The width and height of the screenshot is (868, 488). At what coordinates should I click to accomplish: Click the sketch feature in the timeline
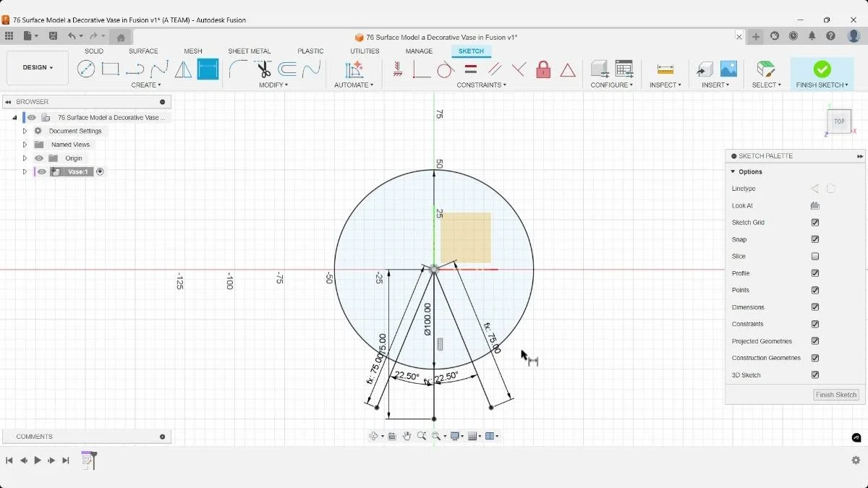(88, 460)
